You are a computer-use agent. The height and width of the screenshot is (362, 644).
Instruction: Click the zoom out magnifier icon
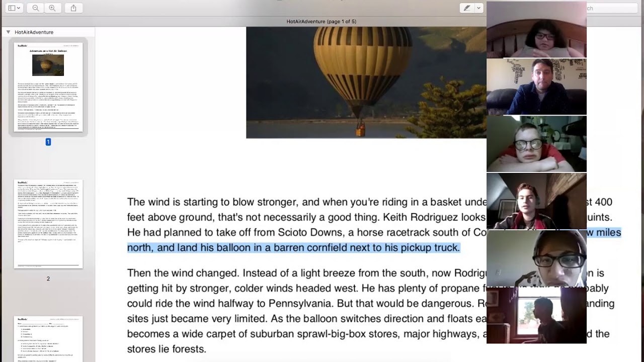(36, 8)
